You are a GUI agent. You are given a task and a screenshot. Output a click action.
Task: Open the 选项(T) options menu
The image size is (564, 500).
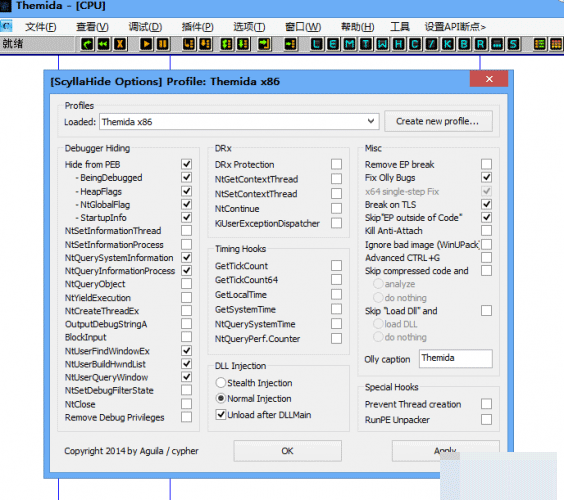(x=249, y=27)
